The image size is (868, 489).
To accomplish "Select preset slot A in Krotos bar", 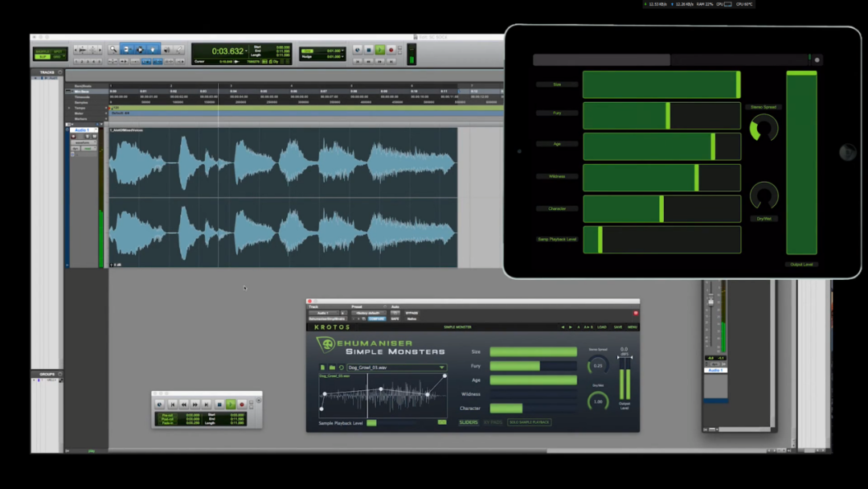I will pos(579,327).
